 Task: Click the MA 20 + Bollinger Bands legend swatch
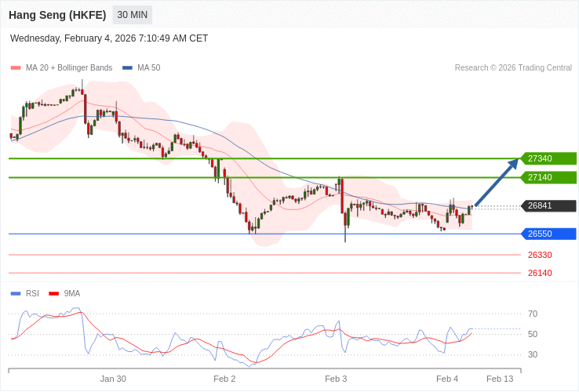tap(16, 68)
